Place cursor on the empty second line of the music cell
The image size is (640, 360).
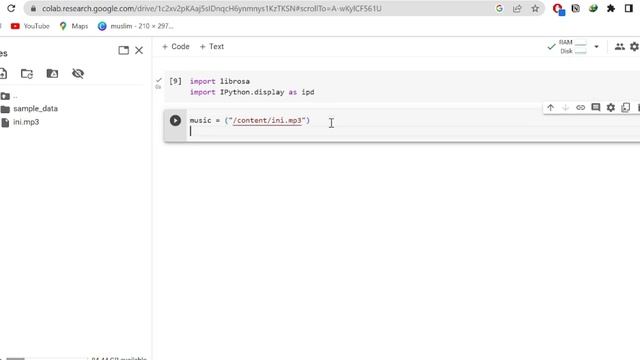click(412, 131)
